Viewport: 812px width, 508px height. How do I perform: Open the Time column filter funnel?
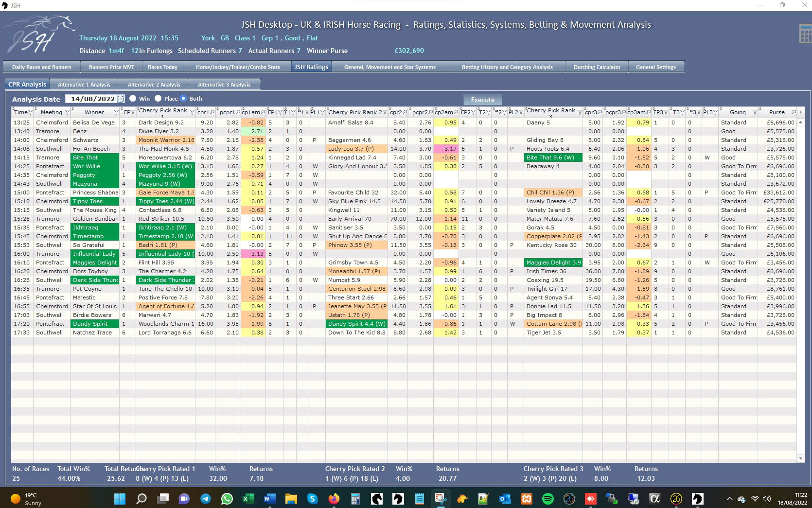(30, 112)
